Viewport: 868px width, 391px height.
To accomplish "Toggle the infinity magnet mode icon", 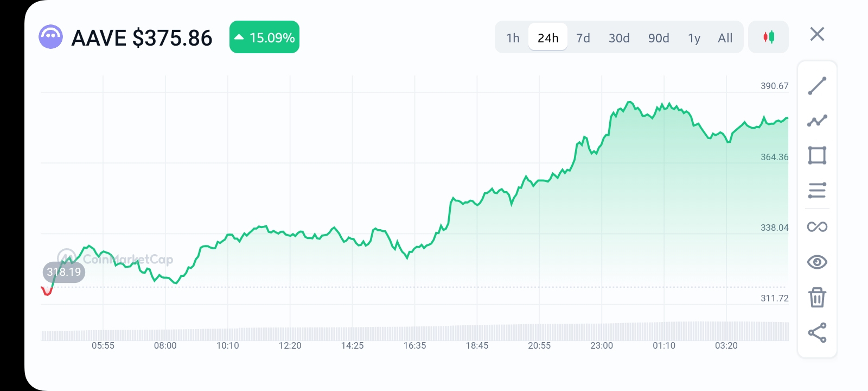I will (817, 226).
